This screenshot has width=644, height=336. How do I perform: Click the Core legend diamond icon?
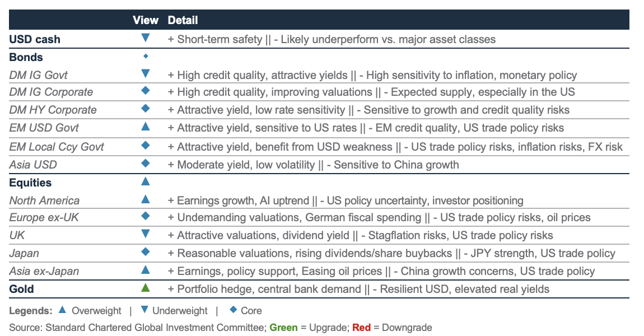point(234,310)
